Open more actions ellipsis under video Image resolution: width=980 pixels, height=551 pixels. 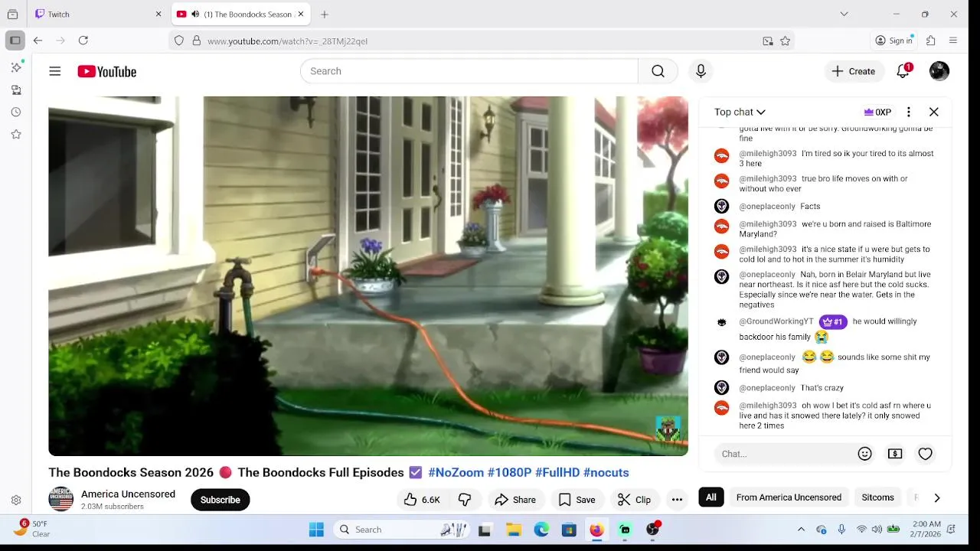677,500
